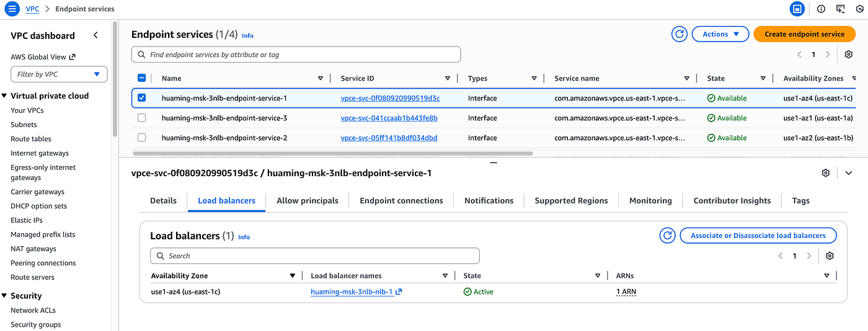Refresh the load balancers list

point(668,236)
